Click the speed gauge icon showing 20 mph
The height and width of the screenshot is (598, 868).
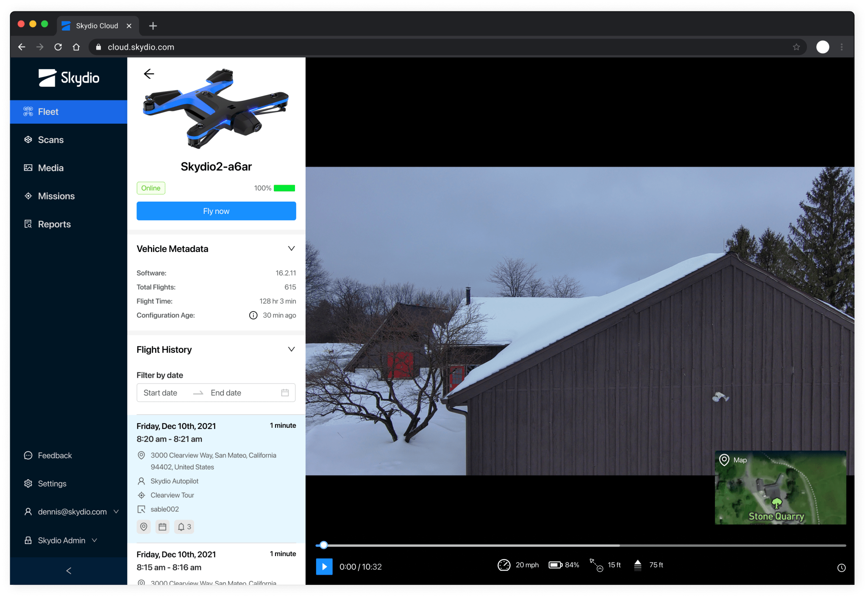(504, 565)
